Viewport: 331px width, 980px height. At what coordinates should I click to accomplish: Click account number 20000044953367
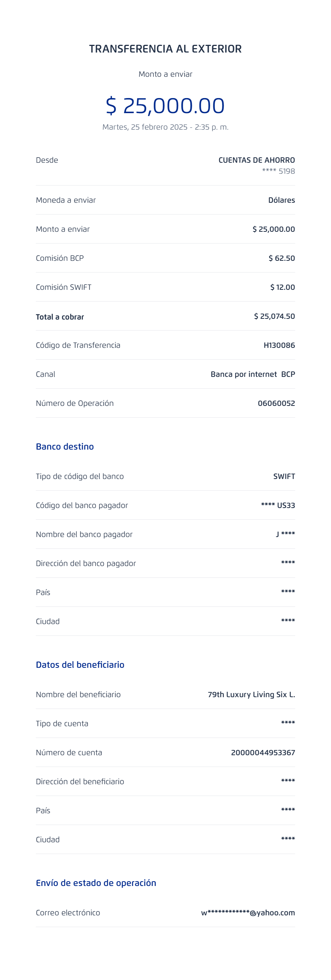[263, 753]
